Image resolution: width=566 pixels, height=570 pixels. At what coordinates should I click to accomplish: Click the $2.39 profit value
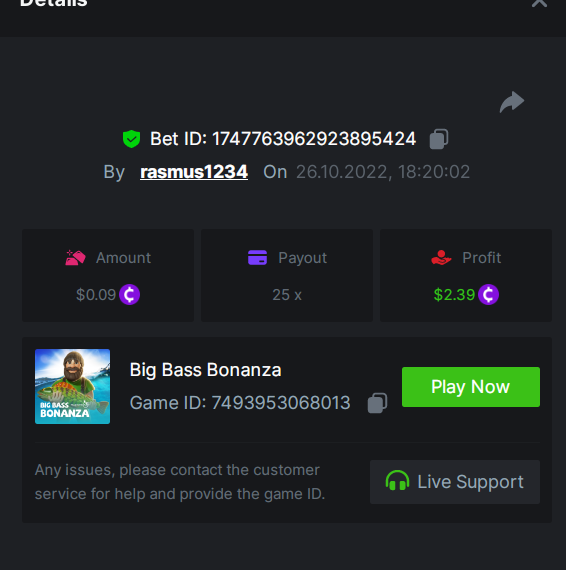454,295
